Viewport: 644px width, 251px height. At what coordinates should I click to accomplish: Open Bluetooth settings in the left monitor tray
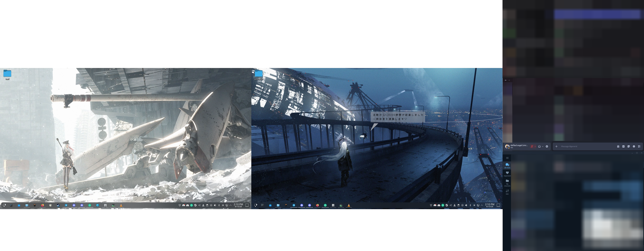[219, 205]
